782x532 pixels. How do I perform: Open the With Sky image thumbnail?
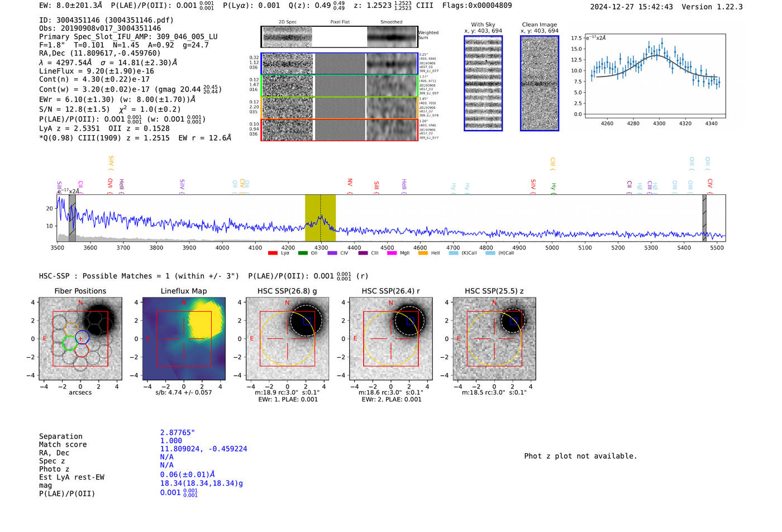483,83
